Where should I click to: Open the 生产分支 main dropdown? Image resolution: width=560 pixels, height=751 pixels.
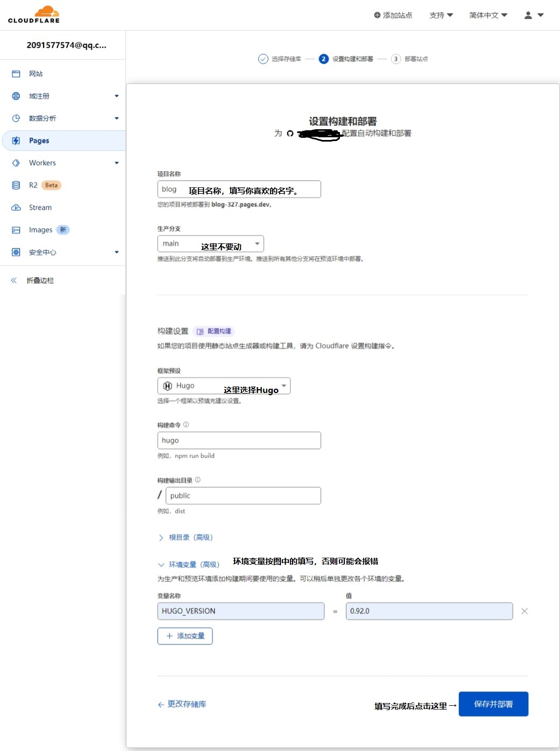[x=210, y=243]
